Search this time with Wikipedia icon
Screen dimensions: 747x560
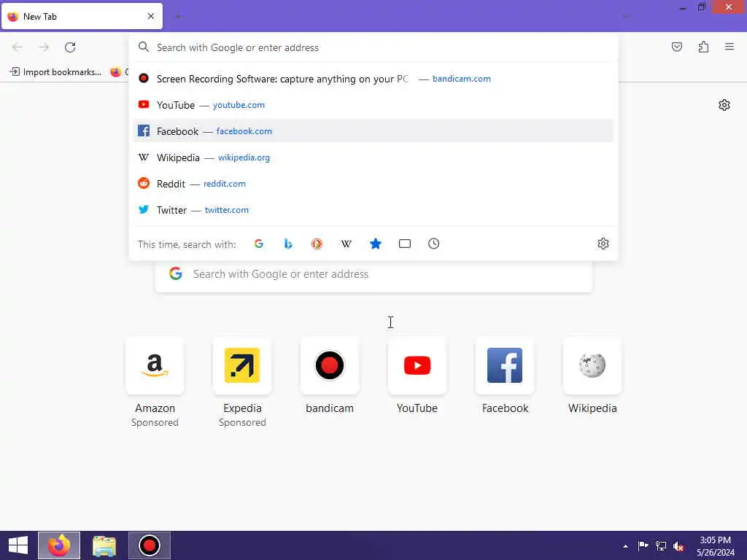(x=347, y=244)
